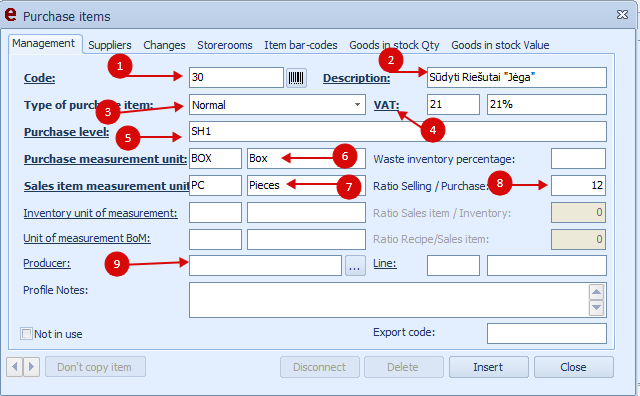Focus sales unit code field PC
This screenshot has height=396, width=640.
pos(215,185)
